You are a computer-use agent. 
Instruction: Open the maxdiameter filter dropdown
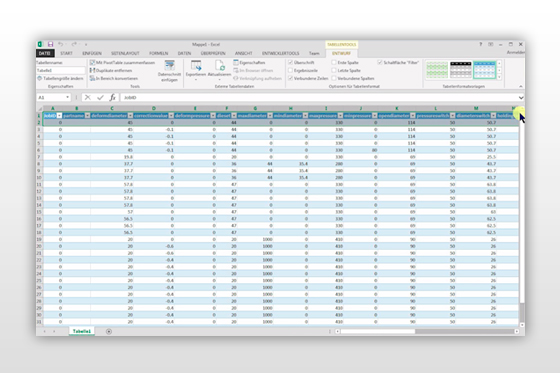[x=270, y=116]
